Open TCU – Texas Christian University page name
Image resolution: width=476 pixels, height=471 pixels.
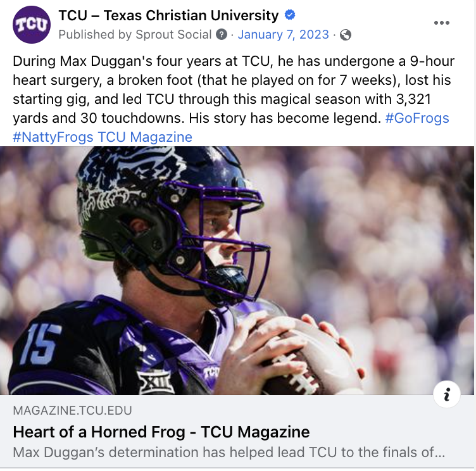[x=168, y=15]
